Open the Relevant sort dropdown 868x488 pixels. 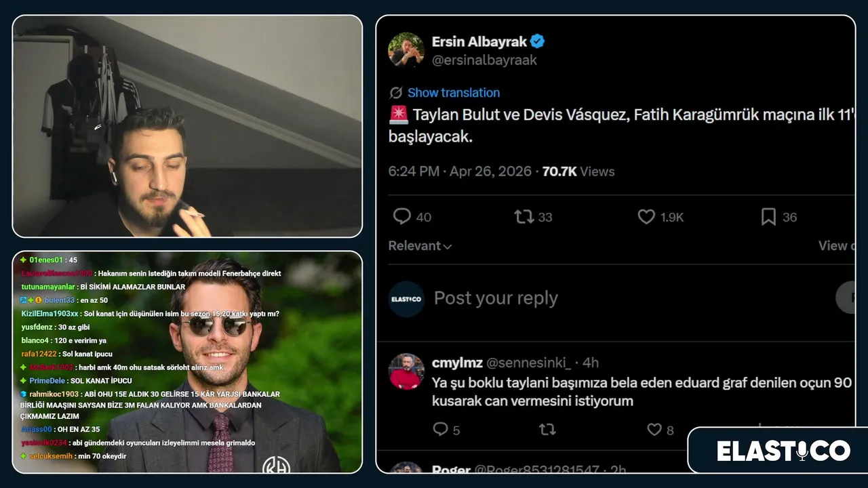pos(420,246)
